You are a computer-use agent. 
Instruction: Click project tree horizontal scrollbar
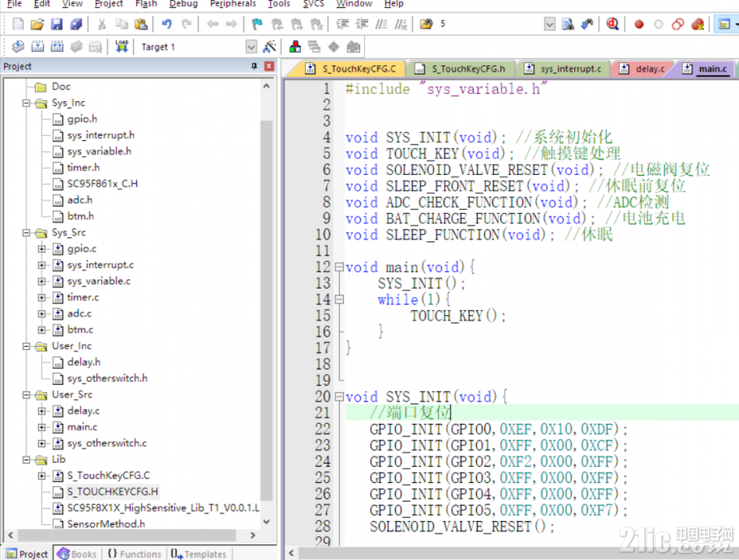(x=126, y=535)
